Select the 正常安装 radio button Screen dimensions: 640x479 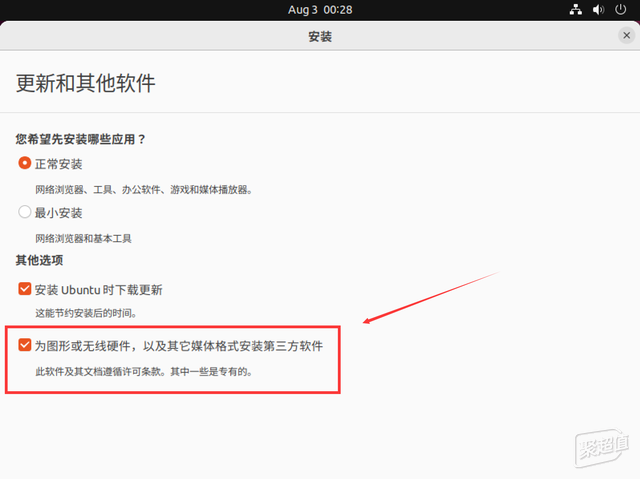24,163
